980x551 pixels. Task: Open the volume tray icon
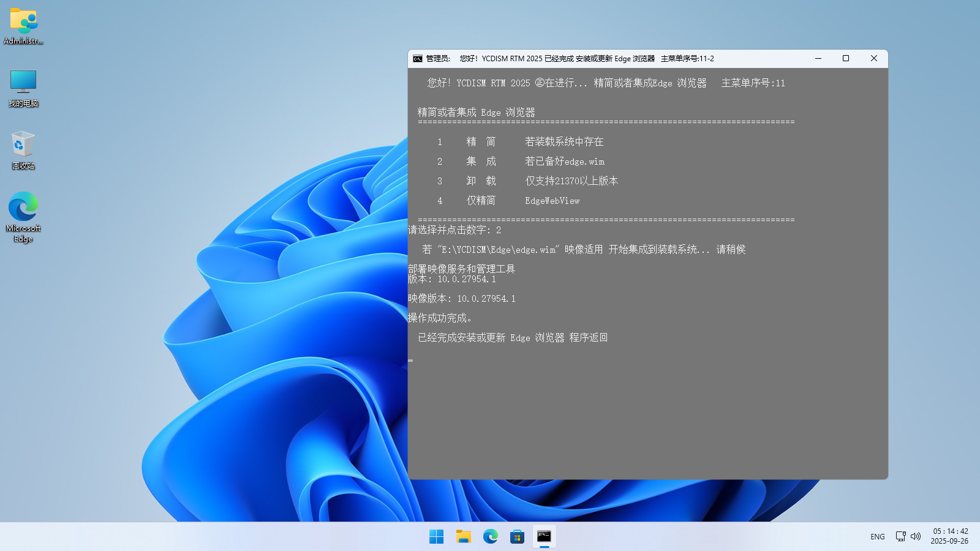(916, 536)
